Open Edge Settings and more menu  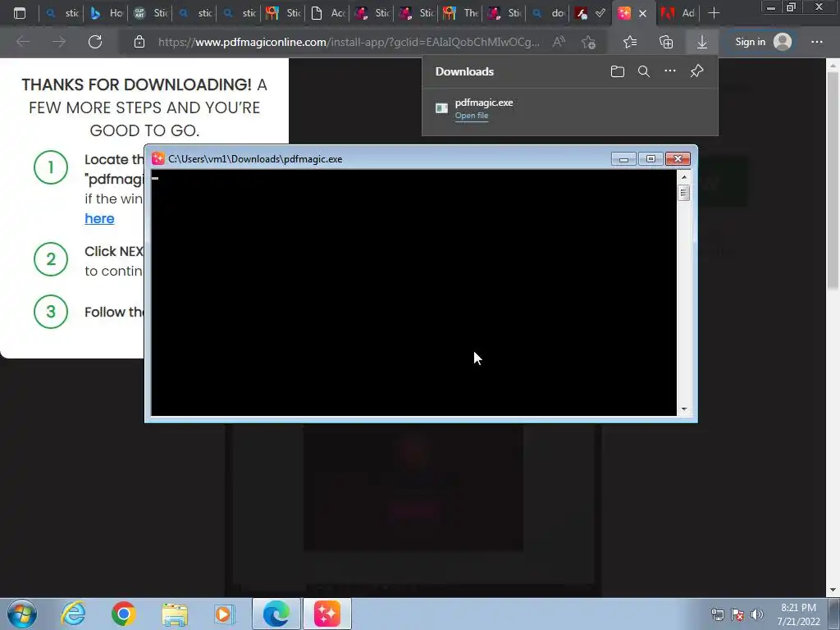(817, 42)
